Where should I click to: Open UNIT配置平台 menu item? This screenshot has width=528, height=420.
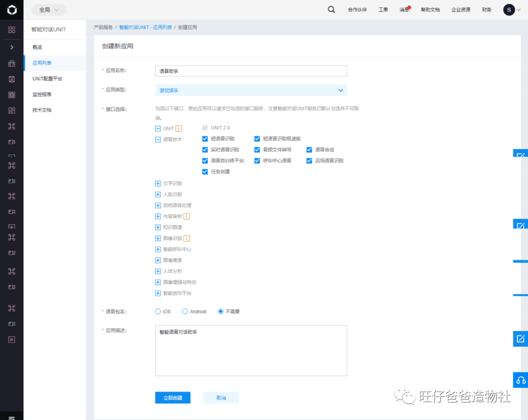pos(55,79)
